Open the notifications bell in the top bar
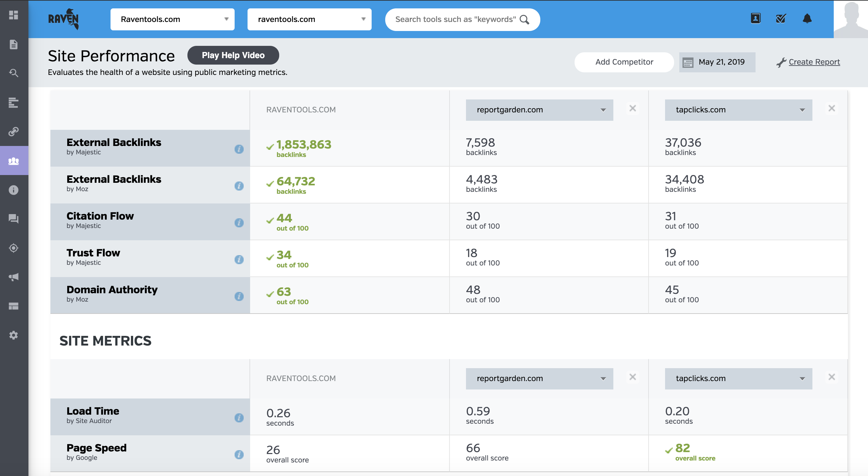This screenshot has width=868, height=476. pos(808,18)
